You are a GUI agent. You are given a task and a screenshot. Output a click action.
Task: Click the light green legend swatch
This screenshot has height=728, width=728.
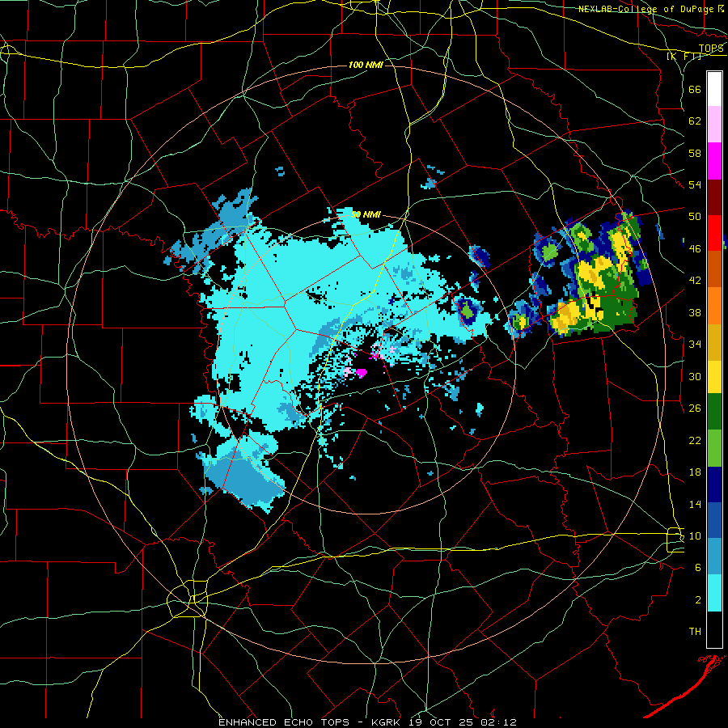(714, 447)
